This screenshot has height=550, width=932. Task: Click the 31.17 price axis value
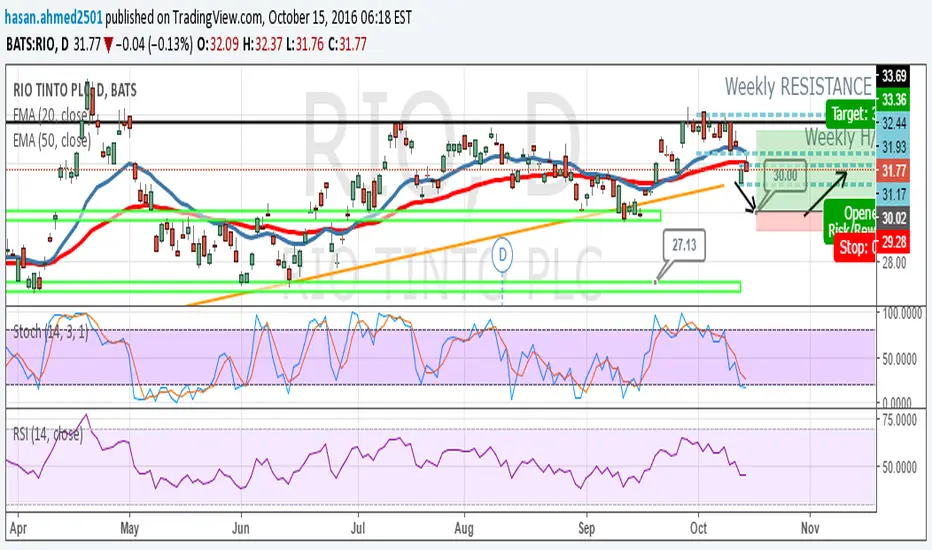(x=893, y=194)
